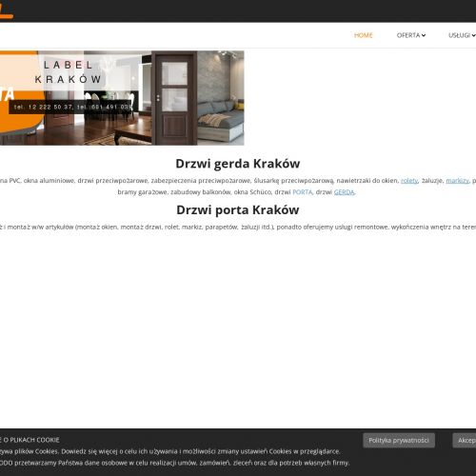Accept cookies with the Akceptuj button
The height and width of the screenshot is (476, 476).
pyautogui.click(x=466, y=441)
